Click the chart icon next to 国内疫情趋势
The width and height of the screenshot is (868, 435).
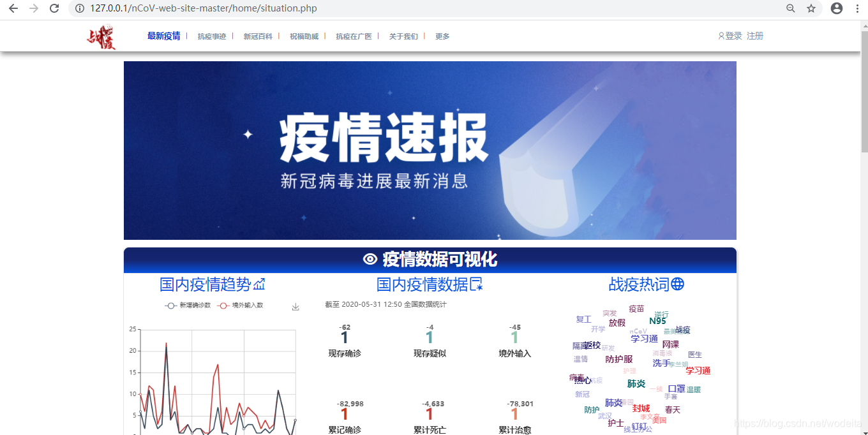259,284
